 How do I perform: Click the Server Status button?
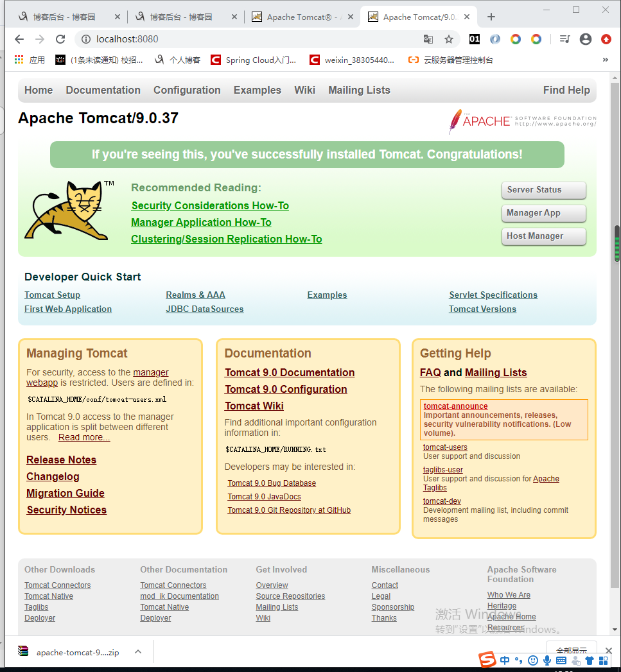pyautogui.click(x=543, y=190)
